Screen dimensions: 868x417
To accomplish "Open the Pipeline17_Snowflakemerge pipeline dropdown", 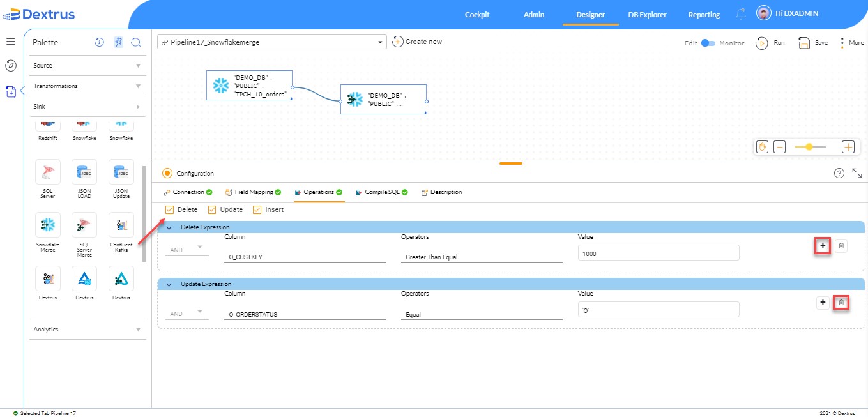I will click(272, 42).
